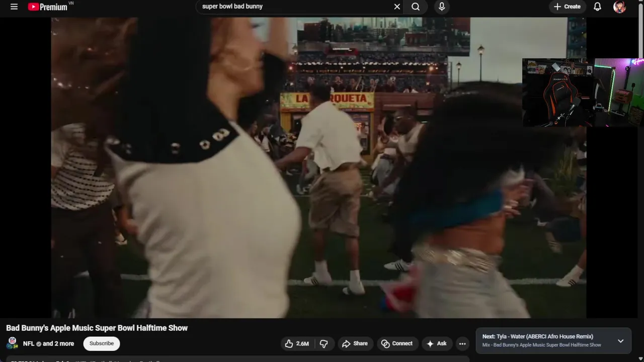This screenshot has width=644, height=362.
Task: Click the webcam overlay in video
Action: pyautogui.click(x=583, y=92)
